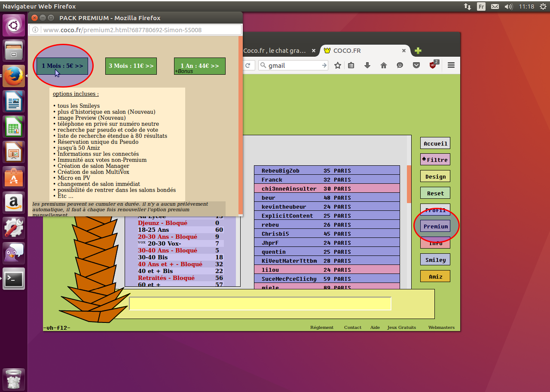
Task: Enter the '30-40 Bis' chat room
Action: coord(180,257)
